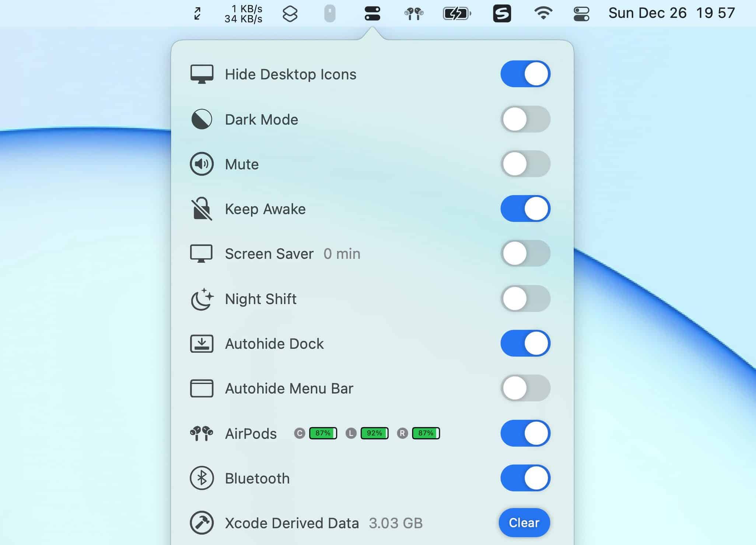Turn off the Autohide Dock switch
Viewport: 756px width, 545px height.
click(525, 343)
